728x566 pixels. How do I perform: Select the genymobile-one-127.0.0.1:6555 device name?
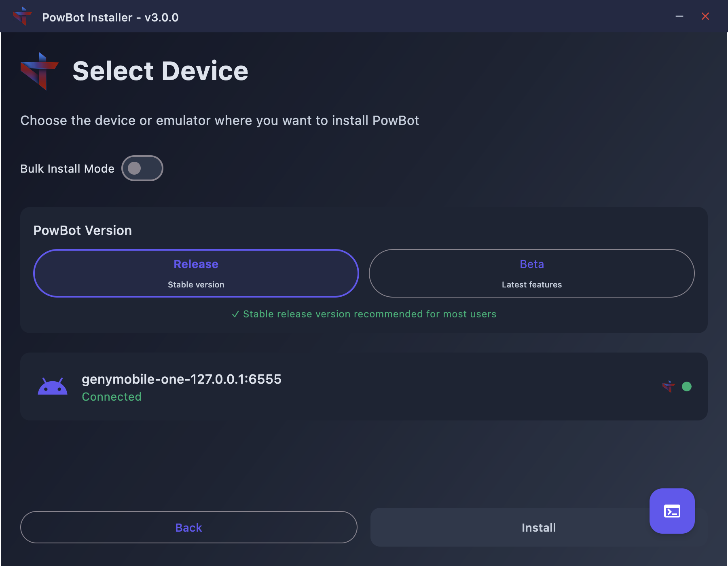click(x=181, y=379)
